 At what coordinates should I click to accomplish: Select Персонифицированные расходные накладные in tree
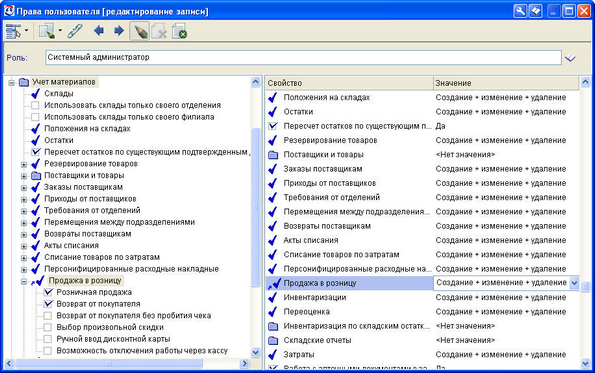pos(131,269)
